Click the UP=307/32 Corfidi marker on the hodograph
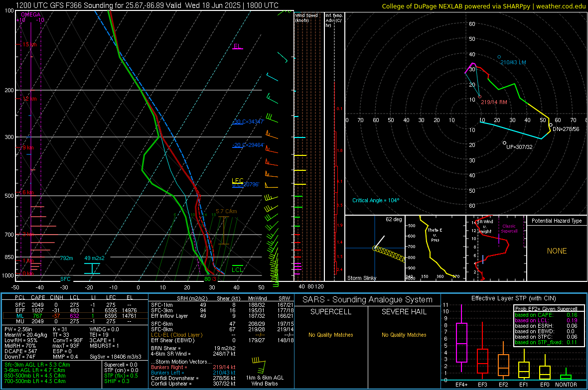The image size is (588, 390). pos(504,143)
